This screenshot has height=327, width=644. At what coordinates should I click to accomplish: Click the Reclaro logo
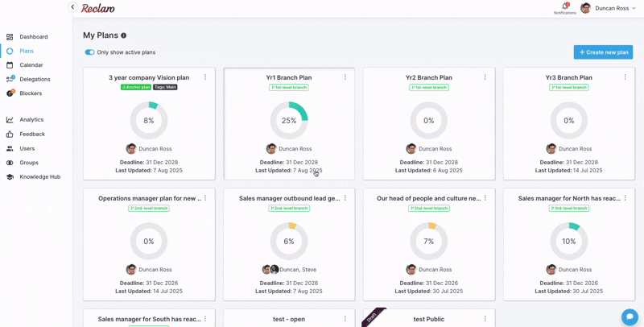click(x=97, y=8)
